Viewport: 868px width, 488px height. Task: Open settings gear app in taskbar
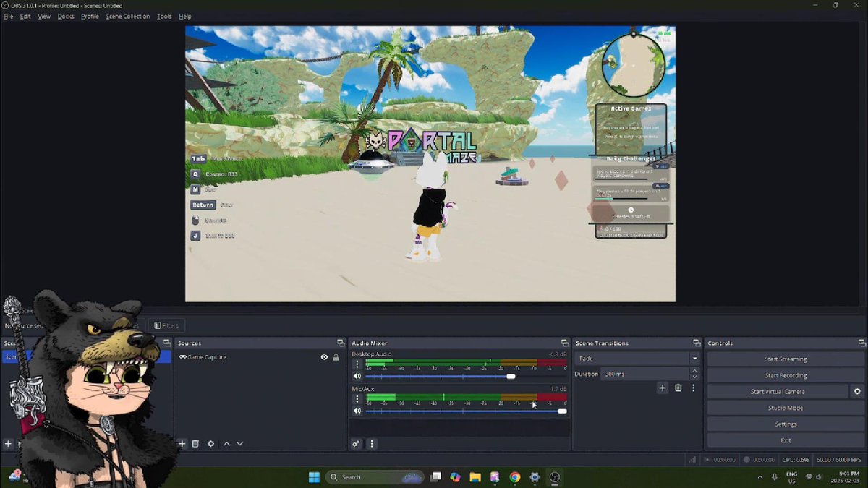(x=535, y=477)
